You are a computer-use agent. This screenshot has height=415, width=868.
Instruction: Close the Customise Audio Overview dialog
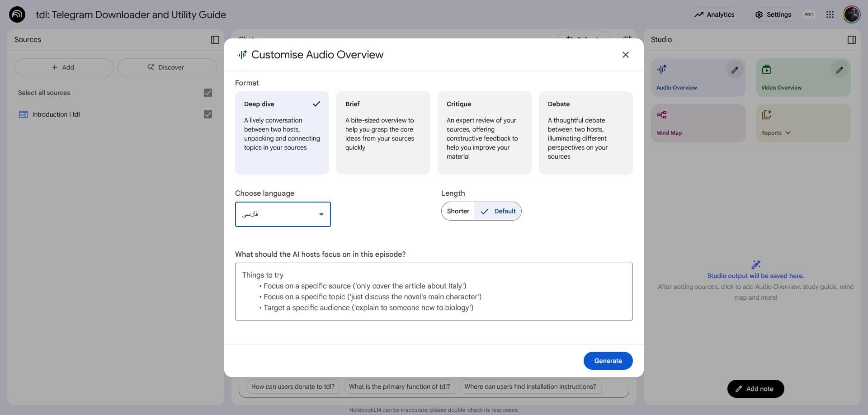(x=625, y=55)
